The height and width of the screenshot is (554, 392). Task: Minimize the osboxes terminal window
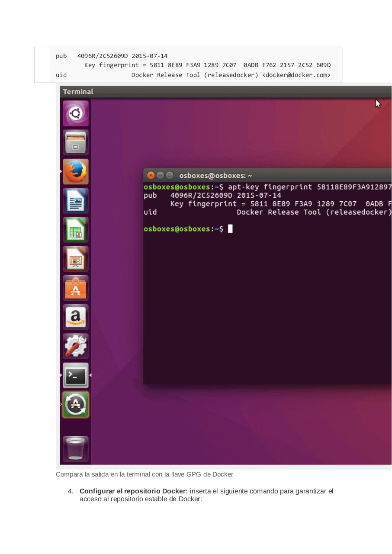pos(160,175)
